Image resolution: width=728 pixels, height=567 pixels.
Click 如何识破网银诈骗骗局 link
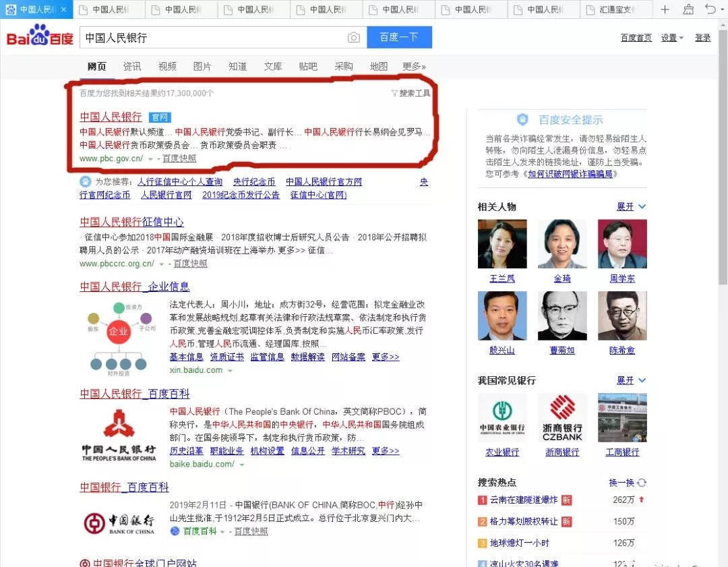click(x=570, y=174)
